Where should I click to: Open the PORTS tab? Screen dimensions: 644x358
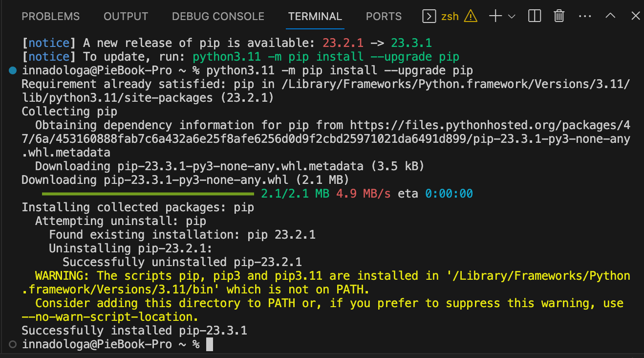pos(384,16)
